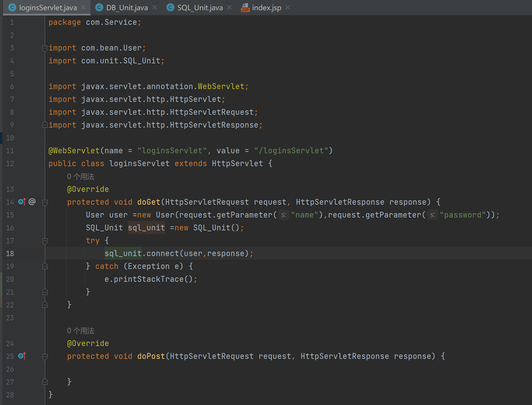
Task: Close the DB_Unit.java tab
Action: (155, 8)
